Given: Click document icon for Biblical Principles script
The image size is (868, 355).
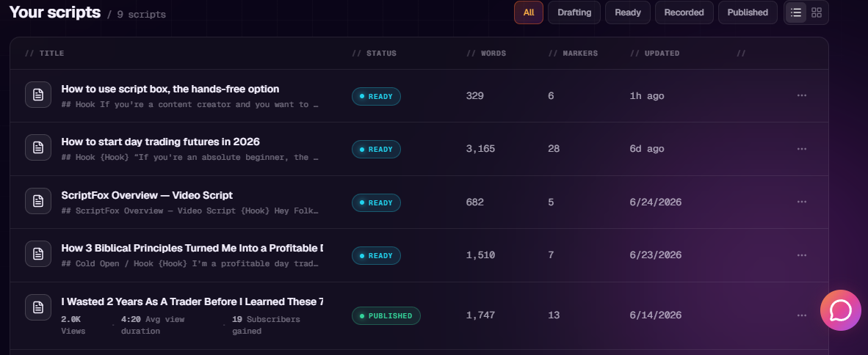Looking at the screenshot, I should coord(38,254).
